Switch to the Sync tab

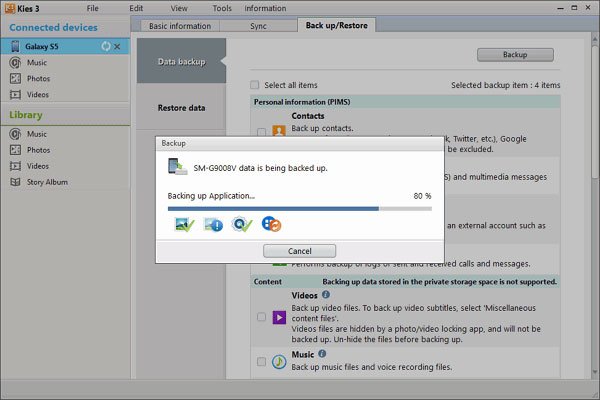pos(258,26)
